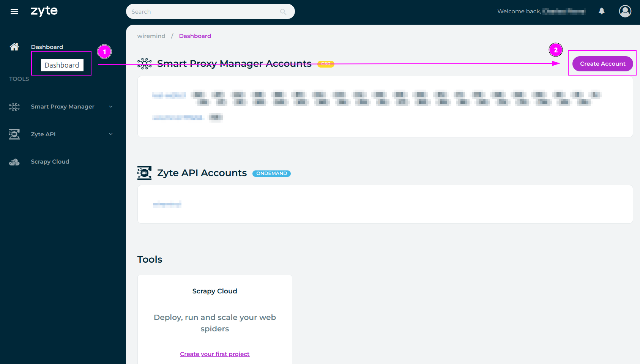Screen dimensions: 640x364
Task: Click the search magnifier icon
Action: [283, 12]
